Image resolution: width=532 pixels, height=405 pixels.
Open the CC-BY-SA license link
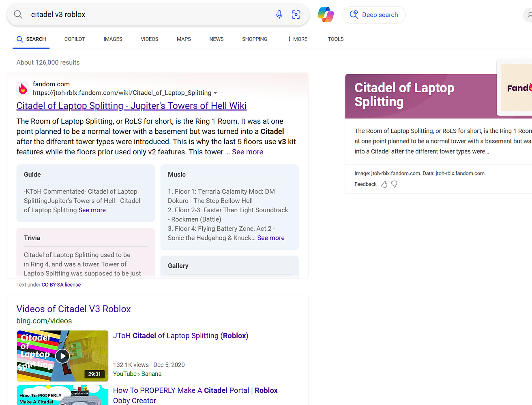coord(61,285)
